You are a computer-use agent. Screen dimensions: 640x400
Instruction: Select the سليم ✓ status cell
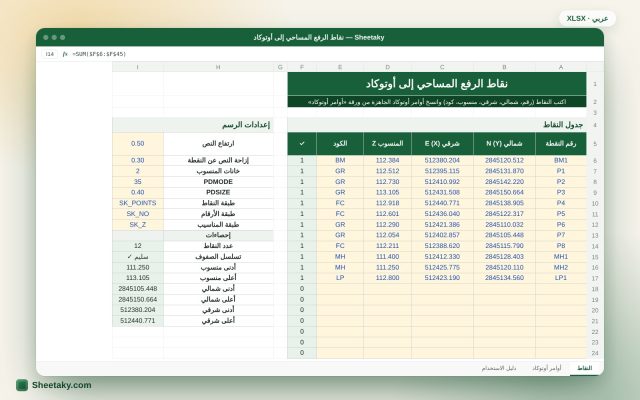pos(138,257)
